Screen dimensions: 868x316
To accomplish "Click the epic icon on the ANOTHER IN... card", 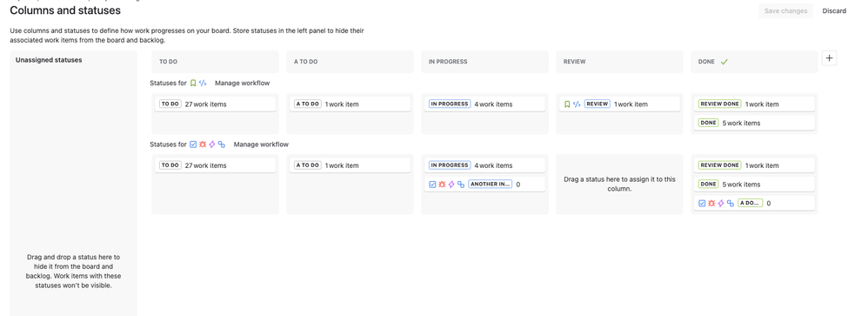I will (x=451, y=184).
